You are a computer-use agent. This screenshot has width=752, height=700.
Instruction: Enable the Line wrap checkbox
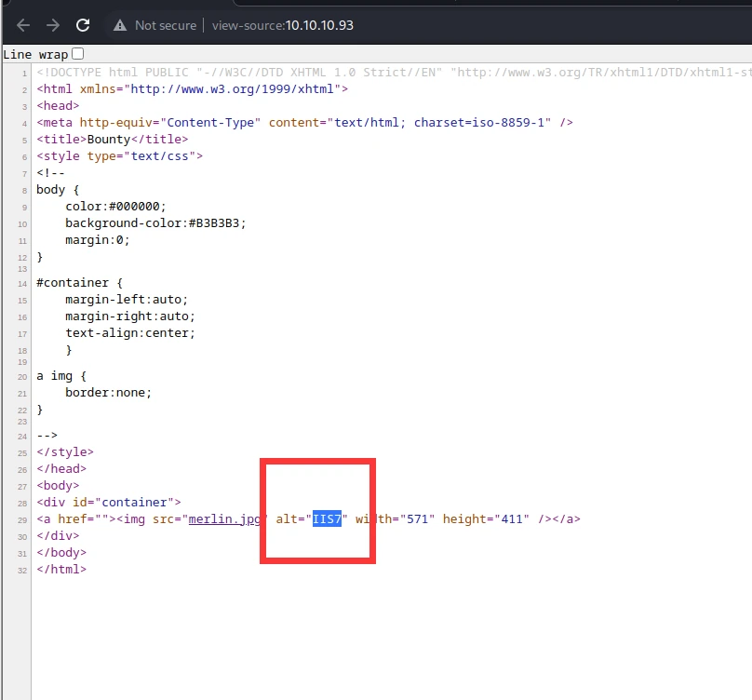click(77, 54)
